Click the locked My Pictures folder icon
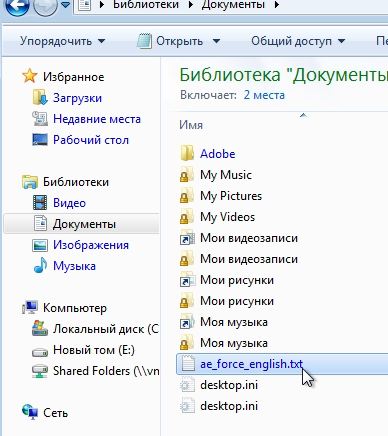The width and height of the screenshot is (388, 436). click(x=187, y=196)
